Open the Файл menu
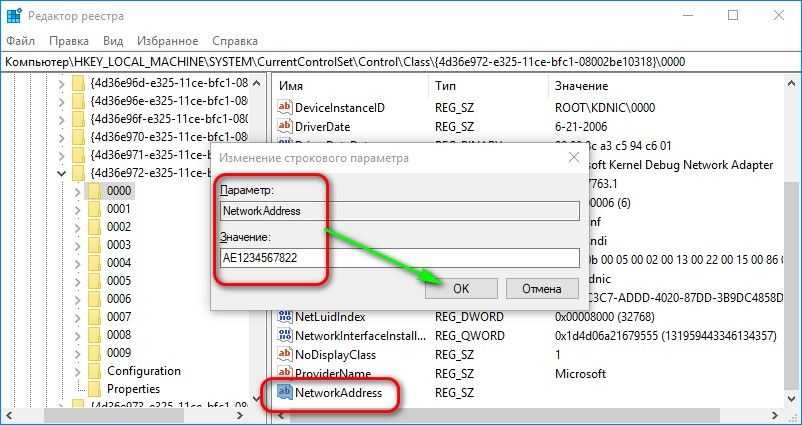 pyautogui.click(x=21, y=41)
